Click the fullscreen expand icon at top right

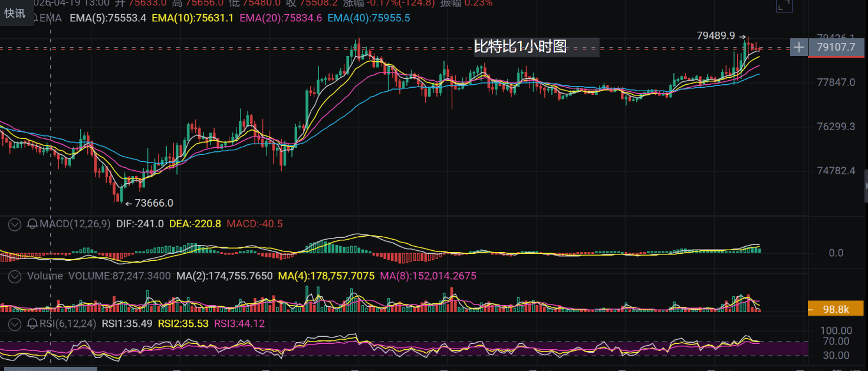click(784, 5)
